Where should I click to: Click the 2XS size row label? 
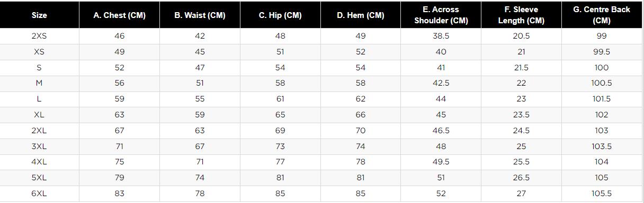click(x=39, y=36)
